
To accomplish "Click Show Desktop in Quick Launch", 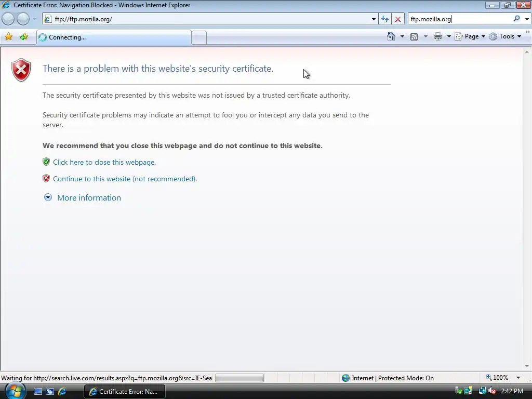I will pyautogui.click(x=37, y=392).
